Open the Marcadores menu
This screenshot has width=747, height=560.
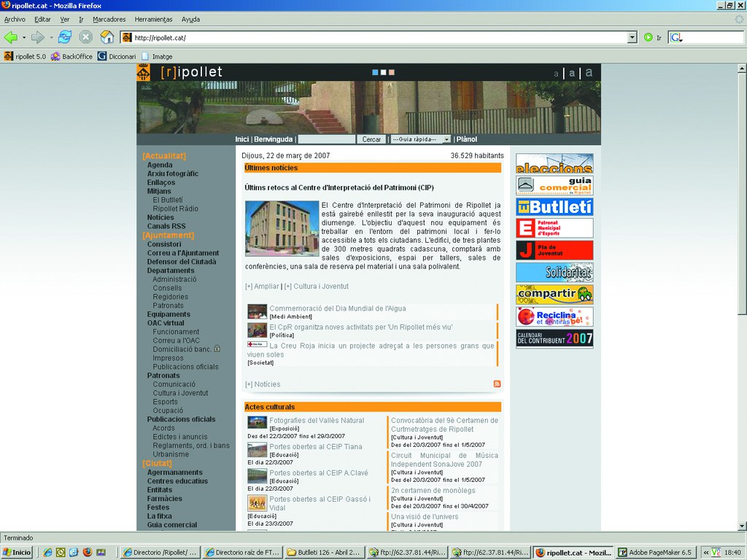coord(109,19)
